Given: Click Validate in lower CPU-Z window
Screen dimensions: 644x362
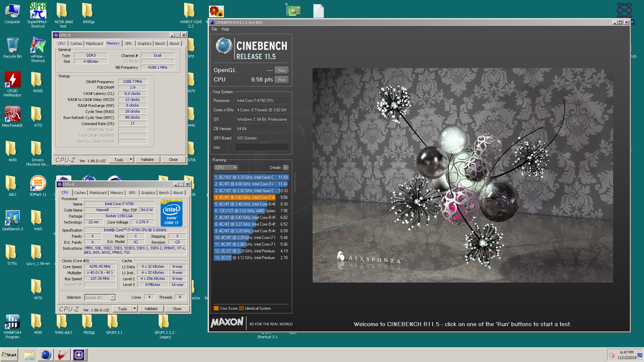Looking at the screenshot, I should click(x=151, y=309).
